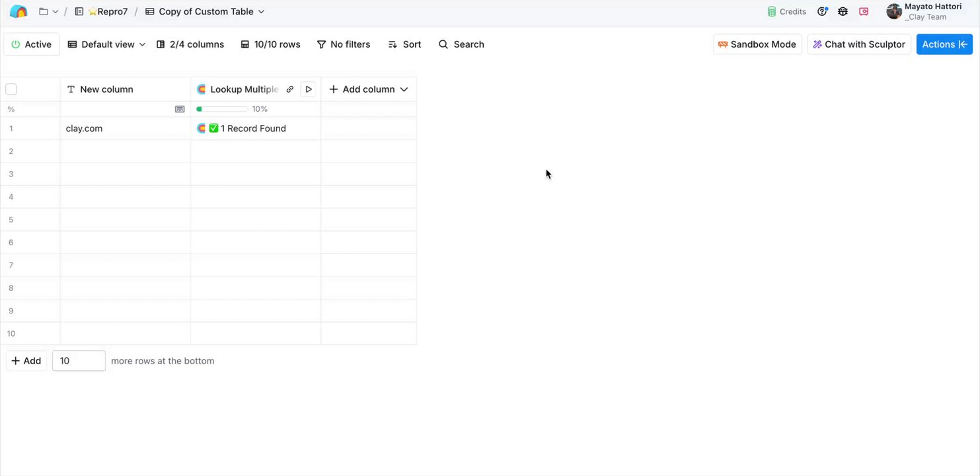Open the 1 Record Found cell

256,128
